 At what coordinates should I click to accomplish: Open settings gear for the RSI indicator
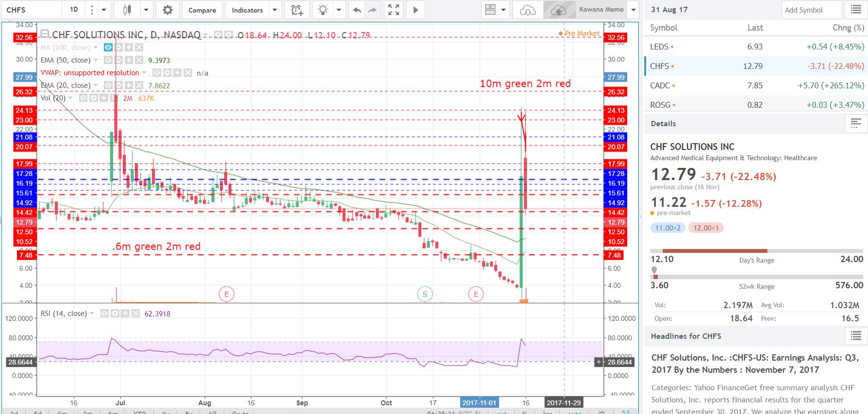point(115,314)
